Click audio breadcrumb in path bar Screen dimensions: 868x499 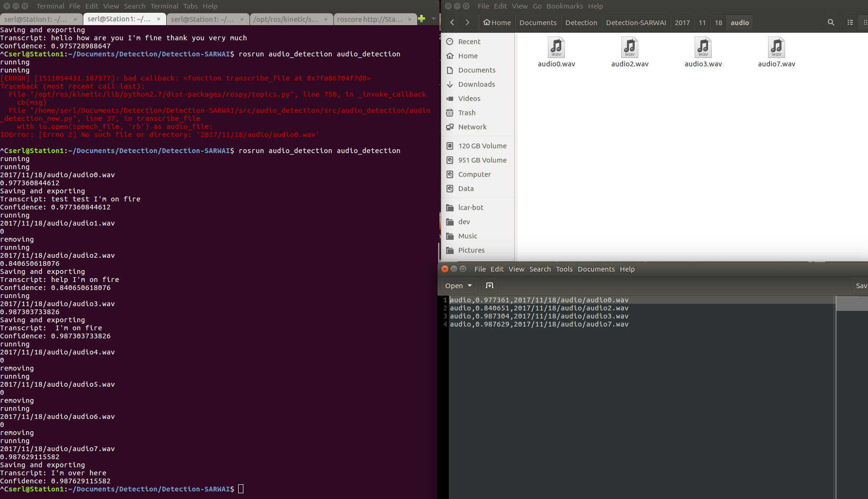(x=740, y=22)
